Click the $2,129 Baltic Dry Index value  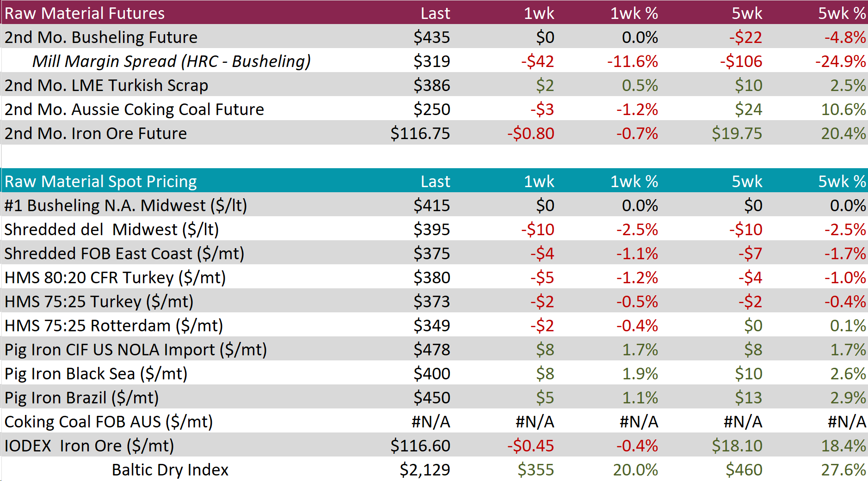425,470
